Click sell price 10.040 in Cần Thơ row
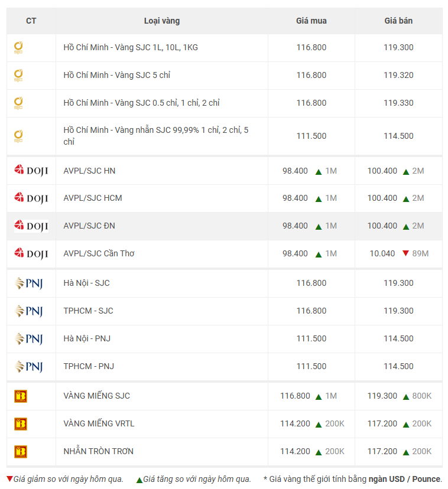The image size is (448, 489). coord(382,253)
